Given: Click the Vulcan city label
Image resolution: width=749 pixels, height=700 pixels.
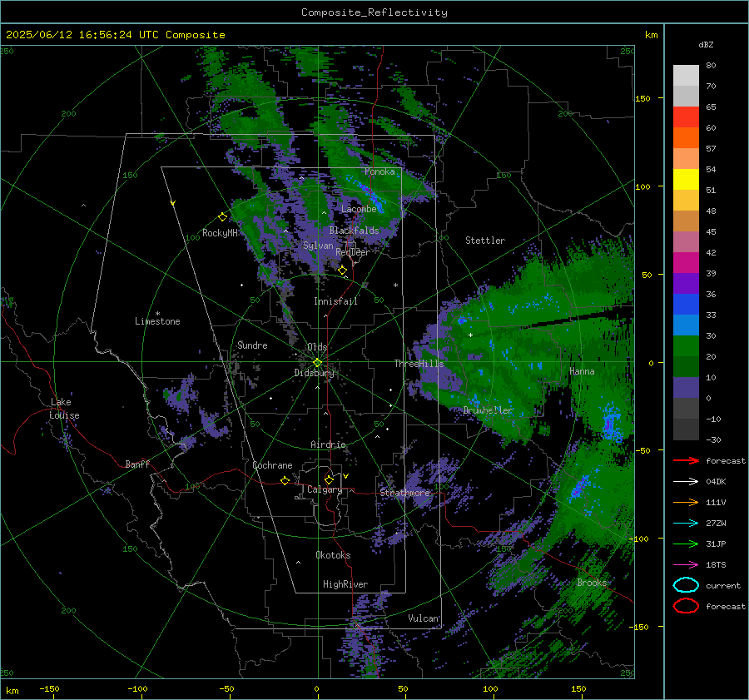Looking at the screenshot, I should pos(424,618).
